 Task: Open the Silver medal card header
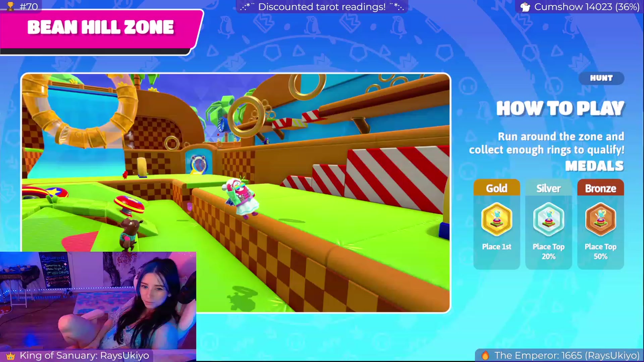point(549,188)
